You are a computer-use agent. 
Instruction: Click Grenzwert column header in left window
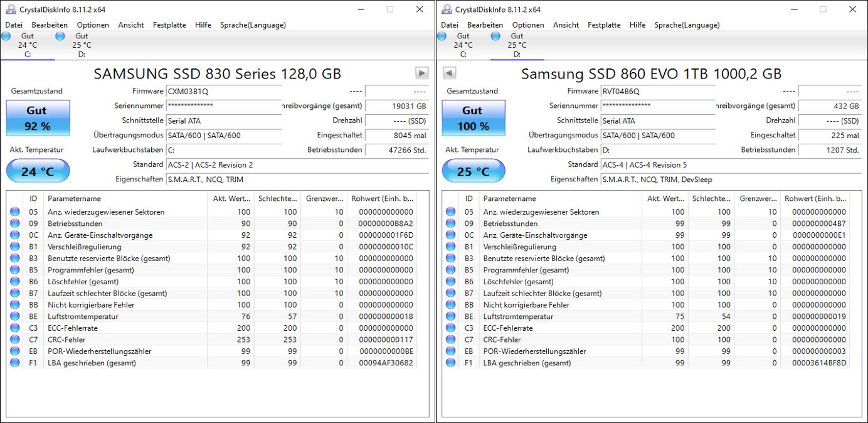pyautogui.click(x=324, y=198)
